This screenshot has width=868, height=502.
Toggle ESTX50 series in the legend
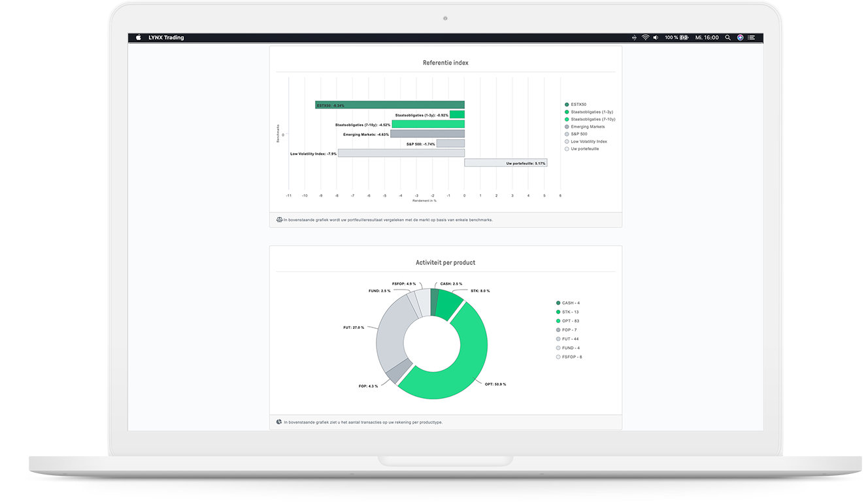[575, 105]
